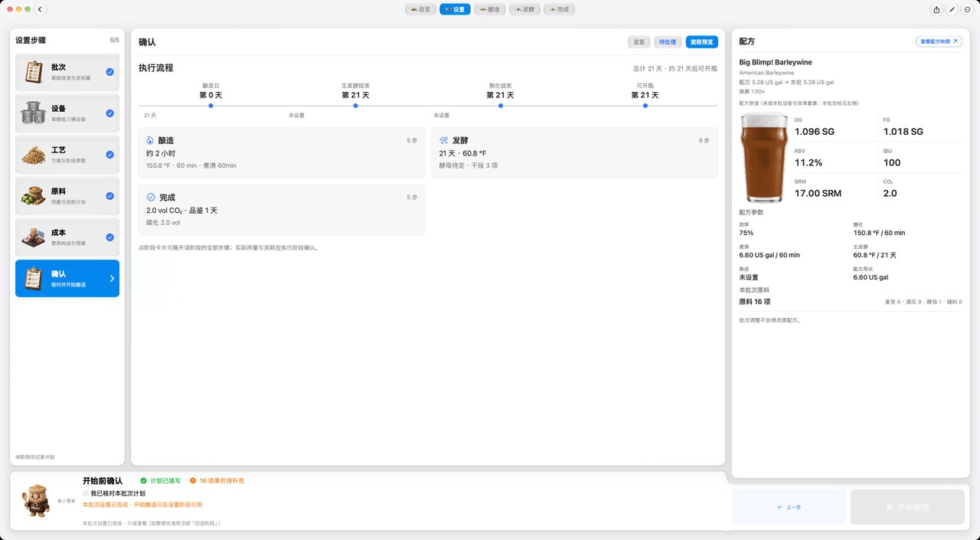Image resolution: width=980 pixels, height=540 pixels.
Task: Select the 待处理 view in 确认 panel
Action: (x=668, y=42)
